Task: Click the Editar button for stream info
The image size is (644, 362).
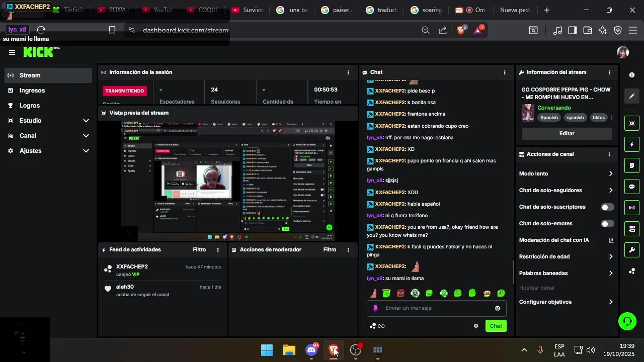Action: point(567,134)
